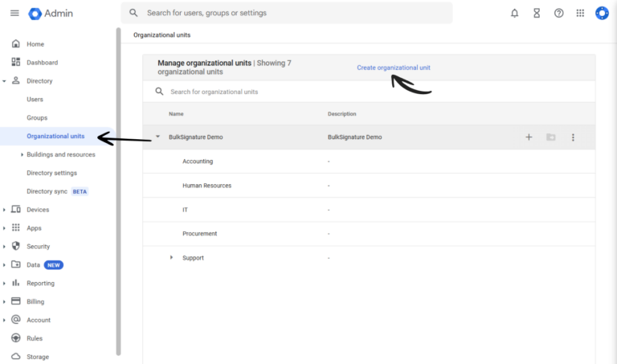617x364 pixels.
Task: Select Organizational units in sidebar
Action: (x=55, y=136)
